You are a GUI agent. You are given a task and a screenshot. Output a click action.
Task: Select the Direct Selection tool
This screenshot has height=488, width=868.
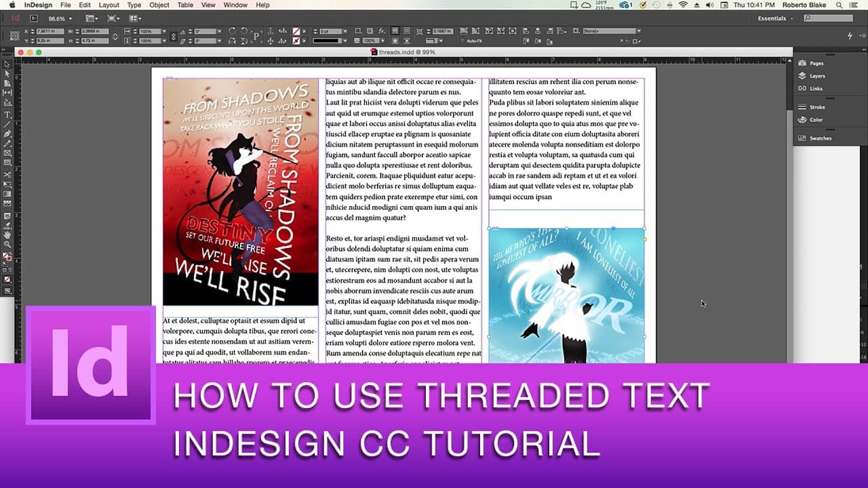(x=7, y=73)
